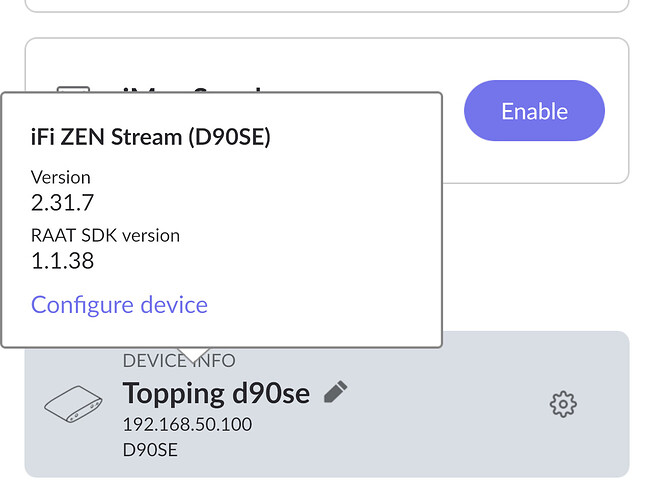
Task: Click the Version label in the popup
Action: (x=60, y=177)
